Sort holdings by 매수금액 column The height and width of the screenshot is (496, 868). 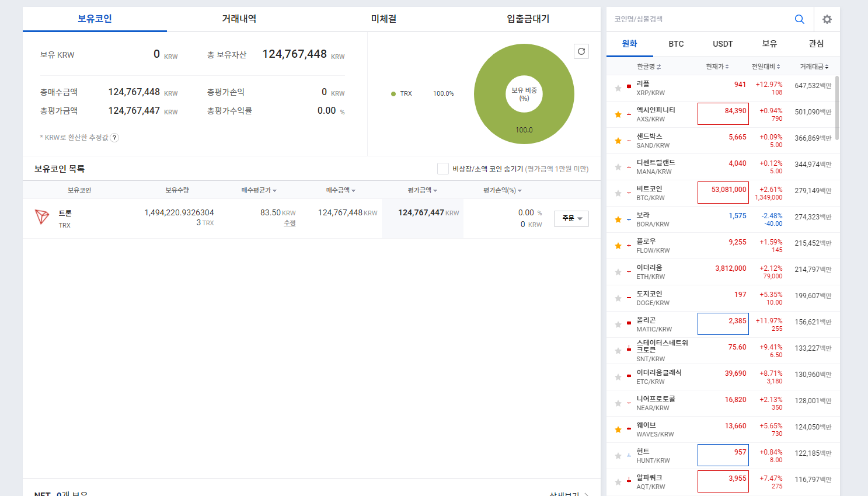tap(340, 190)
